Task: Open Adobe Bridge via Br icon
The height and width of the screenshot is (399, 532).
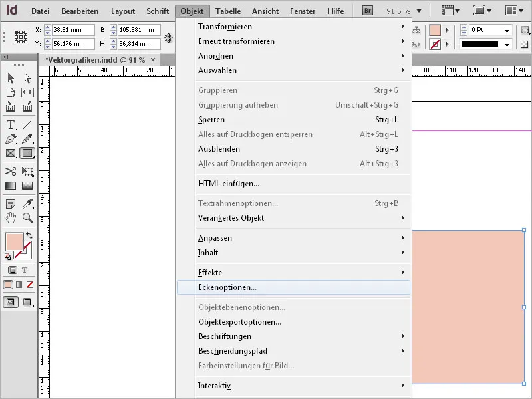Action: click(x=368, y=11)
